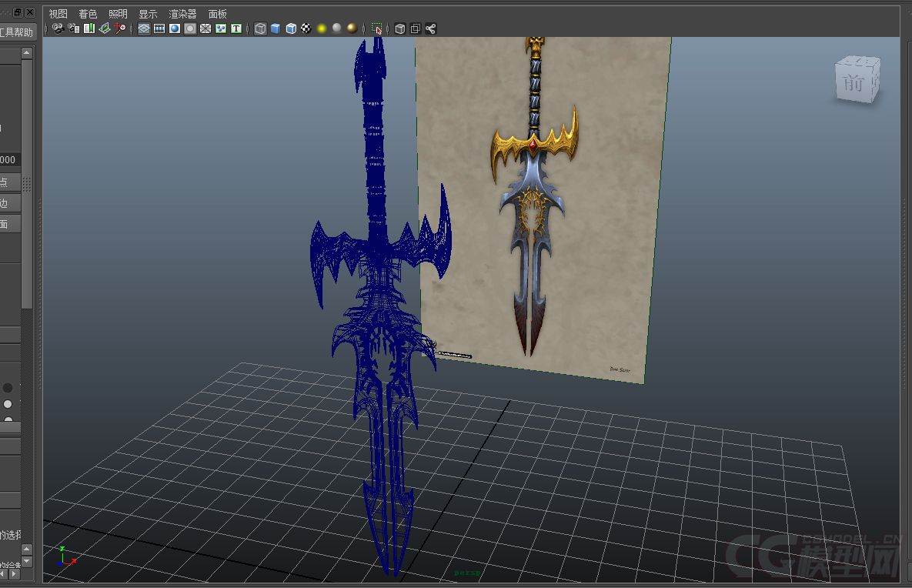Enable wireframe display cube icon

pyautogui.click(x=260, y=28)
